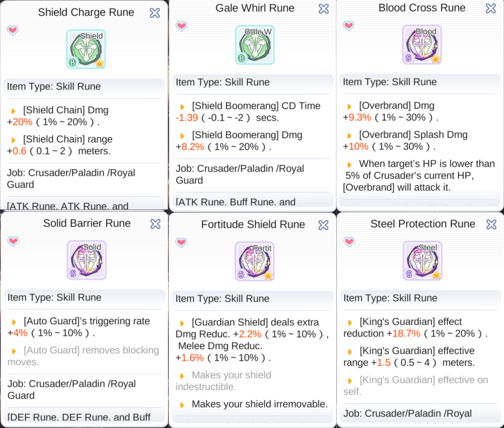Close the Shield Charge Rune panel
The width and height of the screenshot is (504, 428).
155,13
